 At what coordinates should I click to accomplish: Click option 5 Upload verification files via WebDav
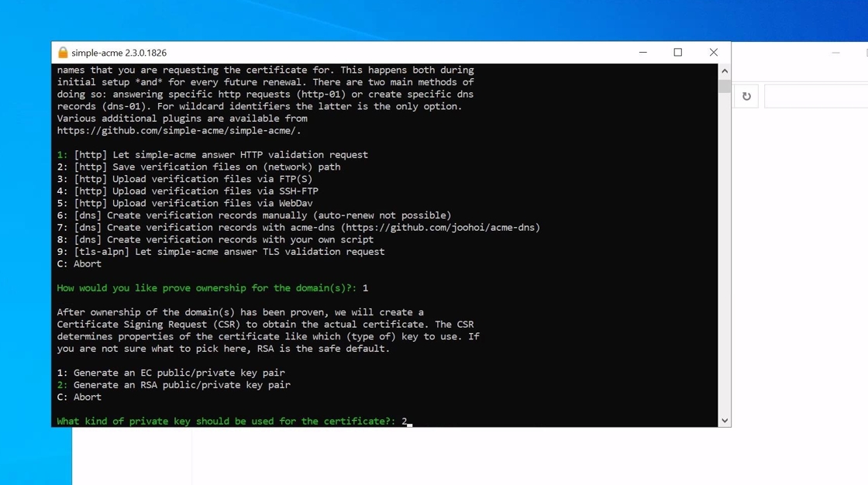pyautogui.click(x=185, y=203)
